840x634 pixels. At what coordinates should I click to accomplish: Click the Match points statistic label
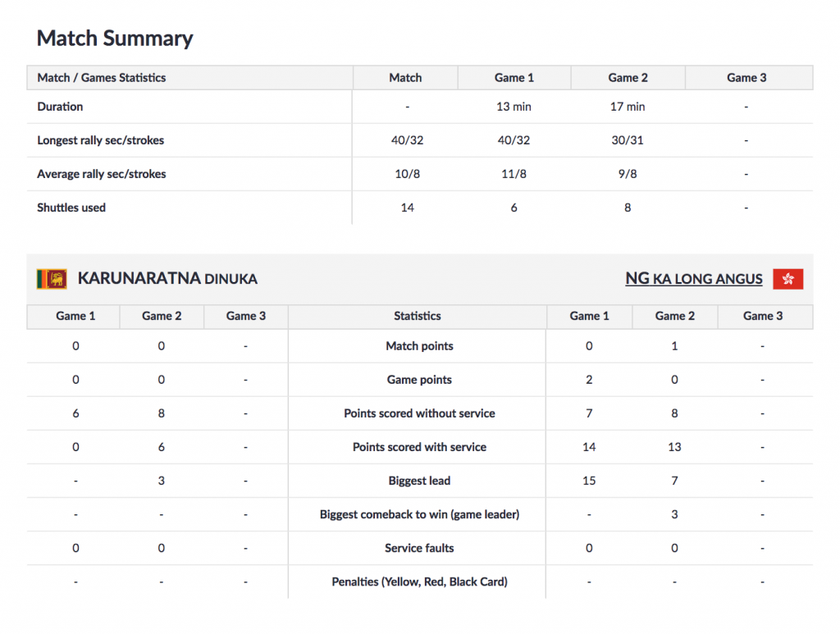tap(419, 346)
